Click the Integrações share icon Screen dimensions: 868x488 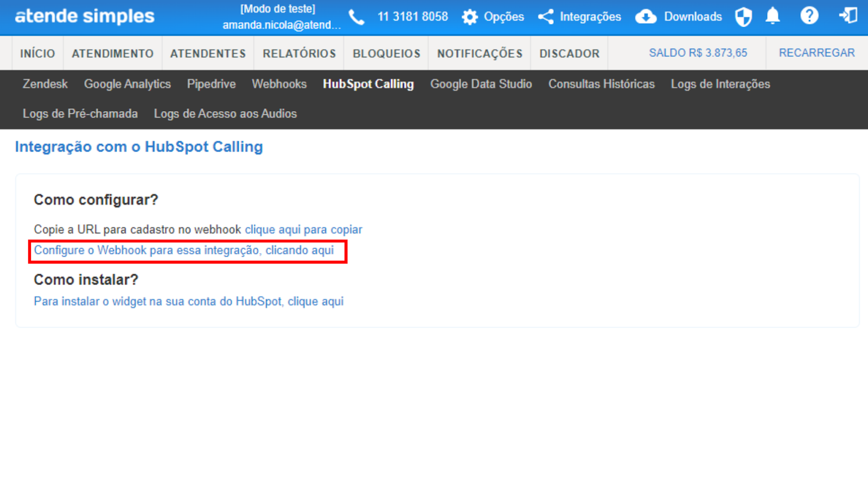pos(546,17)
